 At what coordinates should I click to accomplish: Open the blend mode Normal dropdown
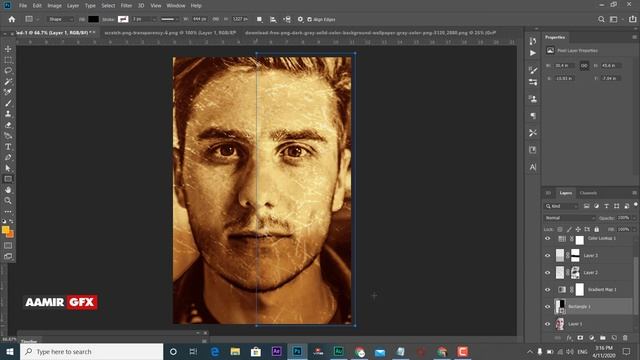569,218
